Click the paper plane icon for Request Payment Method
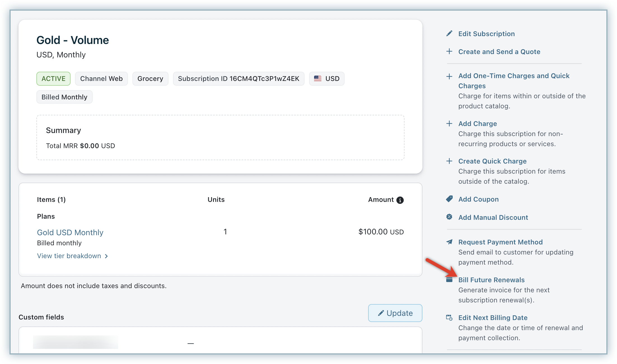The width and height of the screenshot is (617, 364). [449, 242]
